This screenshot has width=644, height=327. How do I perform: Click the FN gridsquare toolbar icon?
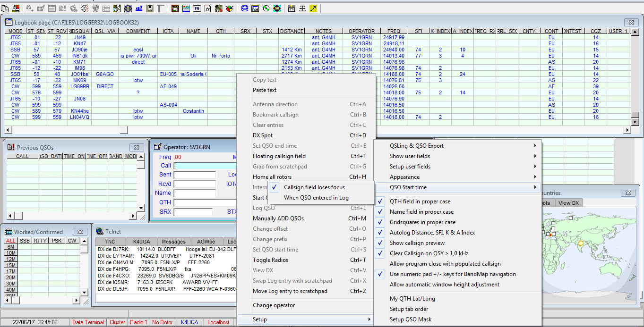coord(196,8)
